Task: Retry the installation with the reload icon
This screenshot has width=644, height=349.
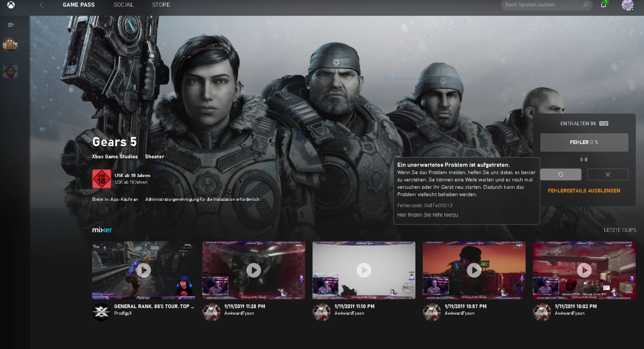Action: coord(561,174)
